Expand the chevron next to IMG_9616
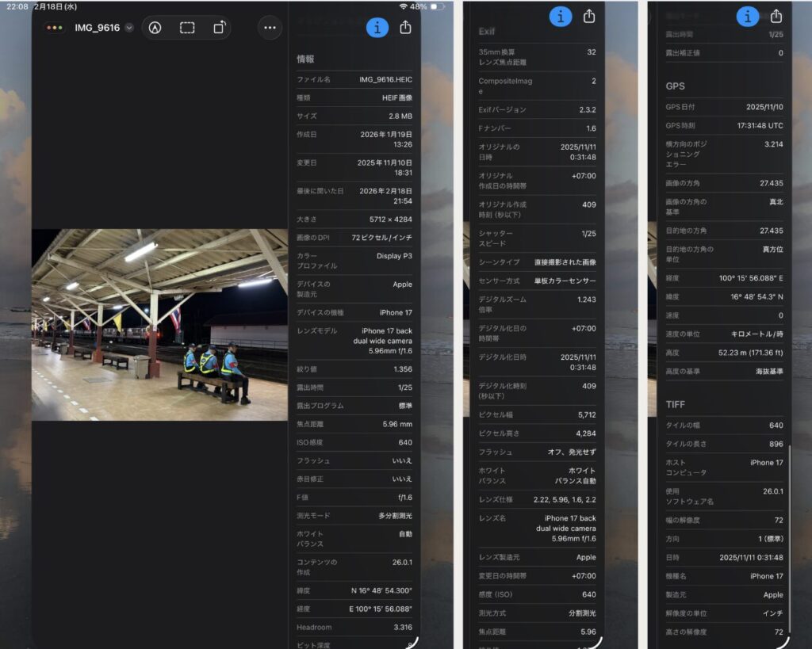 [129, 28]
